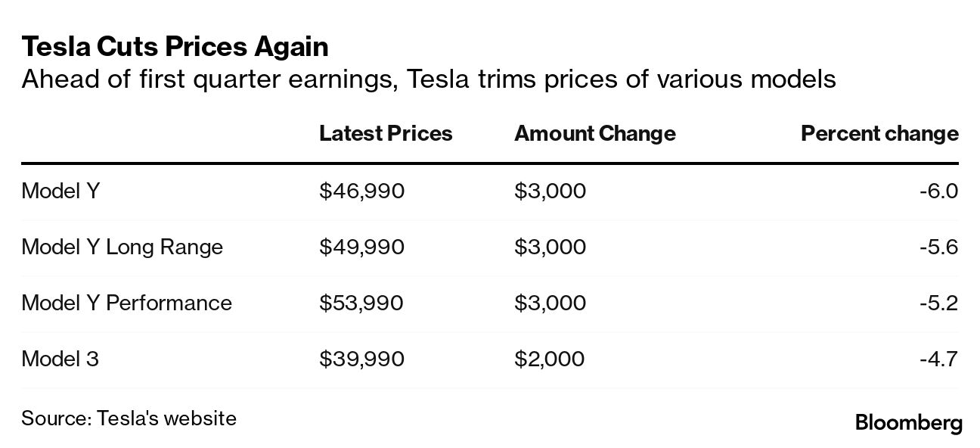Click the Tesla Cuts Prices Again headline
This screenshot has height=448, width=980.
[175, 48]
